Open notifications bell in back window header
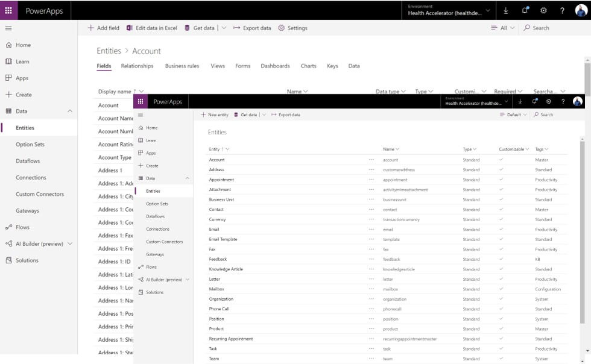This screenshot has height=364, width=591. (x=525, y=11)
